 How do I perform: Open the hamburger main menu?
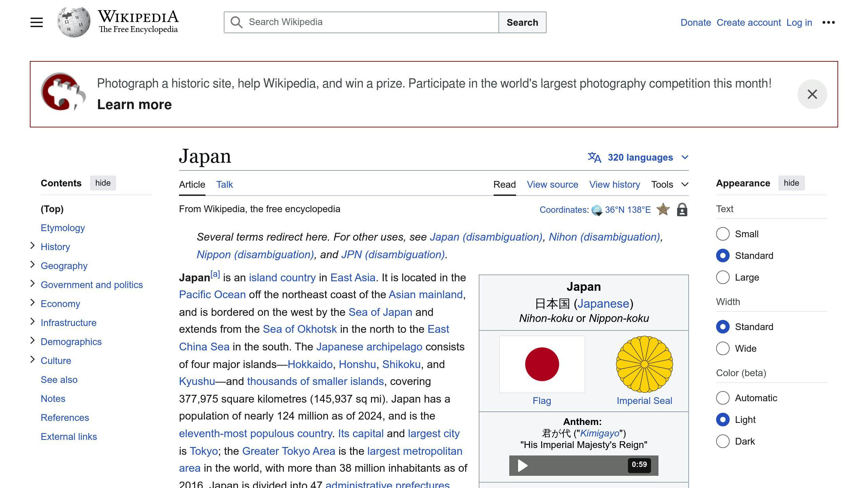pos(37,22)
